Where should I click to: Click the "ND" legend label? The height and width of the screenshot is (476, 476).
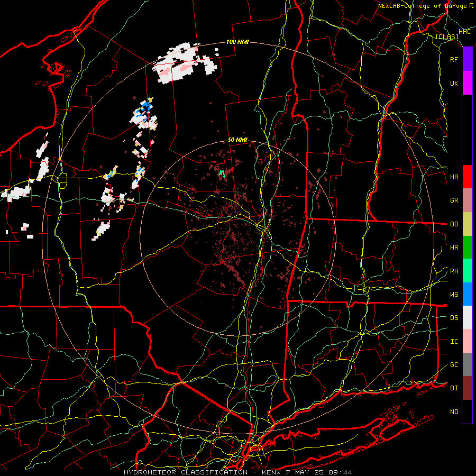point(454,412)
